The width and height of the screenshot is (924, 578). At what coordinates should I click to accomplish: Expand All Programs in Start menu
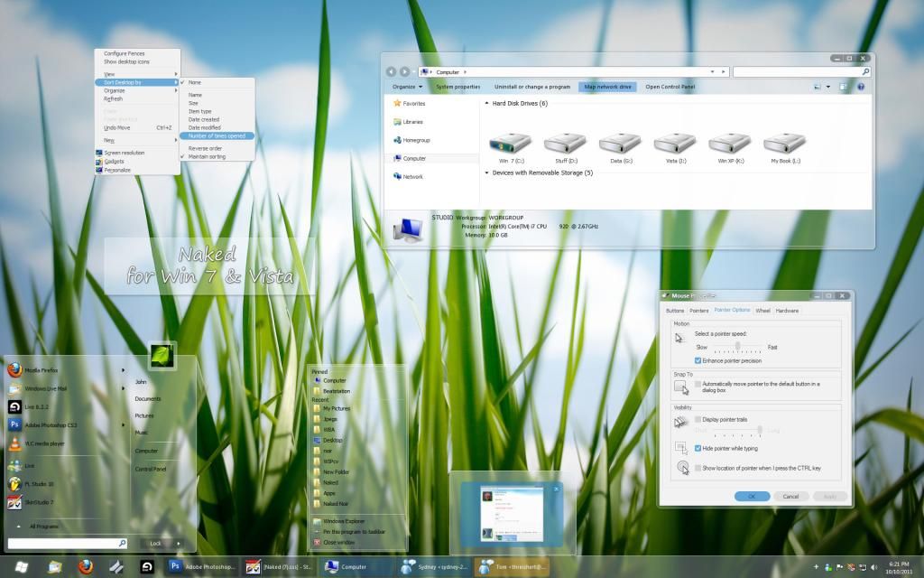point(38,527)
